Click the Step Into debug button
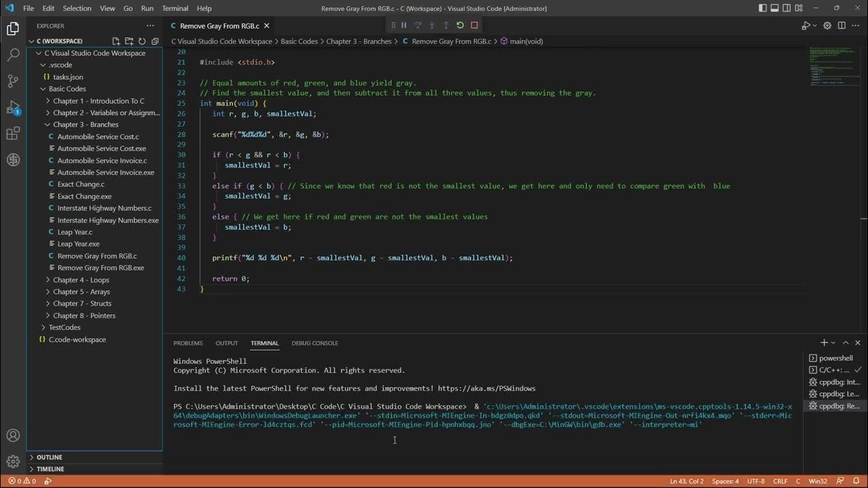This screenshot has height=488, width=868. (432, 25)
